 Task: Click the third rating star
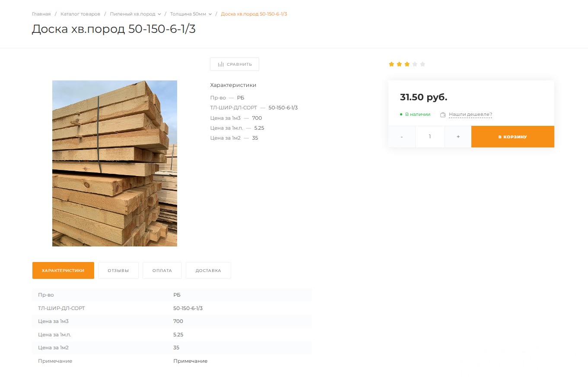407,64
